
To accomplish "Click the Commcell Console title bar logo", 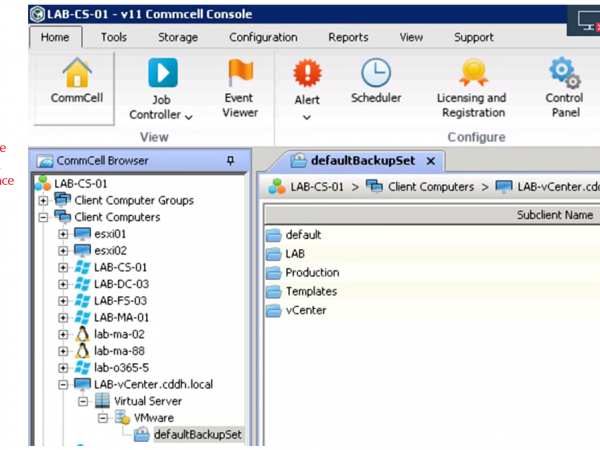I will [38, 15].
